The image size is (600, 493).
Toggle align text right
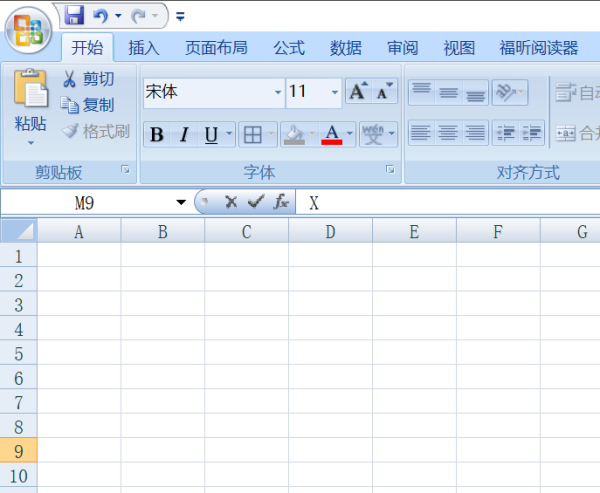coord(475,133)
